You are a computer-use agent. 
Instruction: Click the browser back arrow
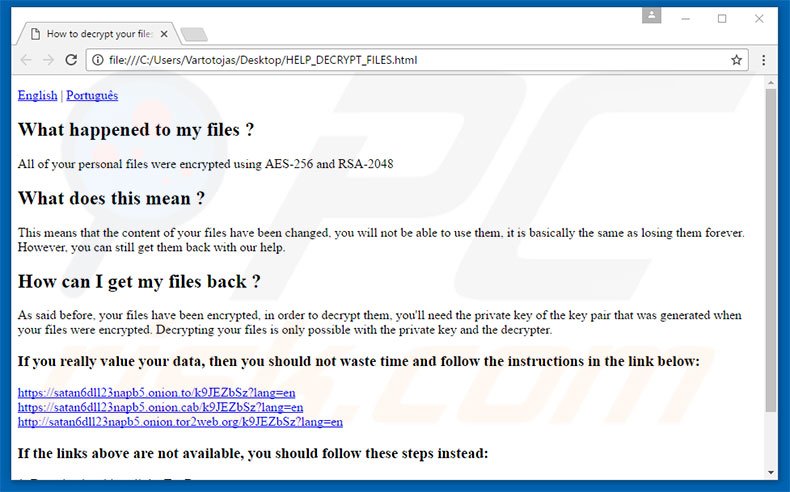[x=26, y=60]
